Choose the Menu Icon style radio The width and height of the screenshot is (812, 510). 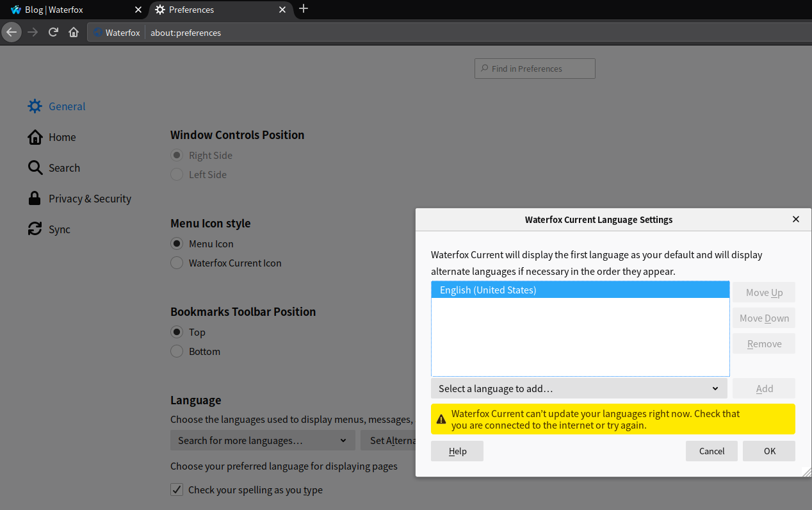(x=177, y=244)
